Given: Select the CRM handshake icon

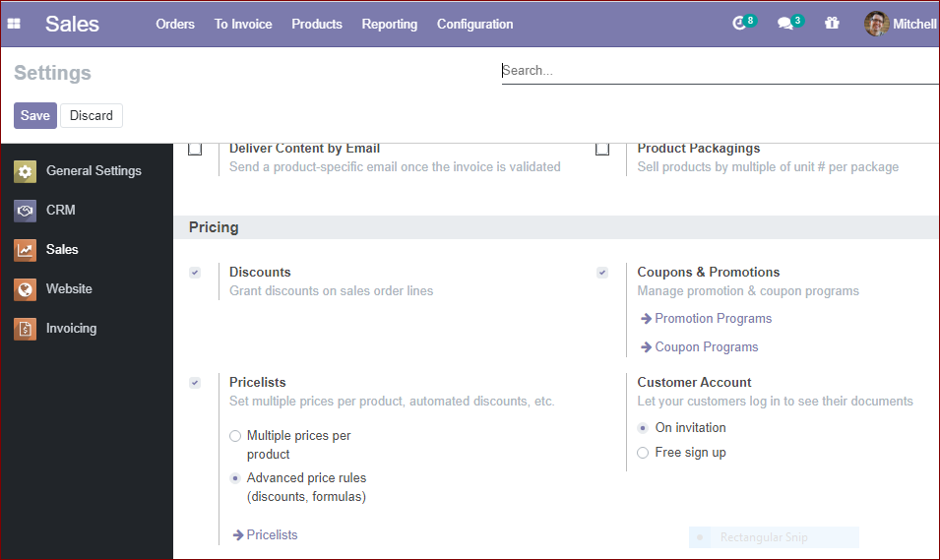Looking at the screenshot, I should [26, 211].
